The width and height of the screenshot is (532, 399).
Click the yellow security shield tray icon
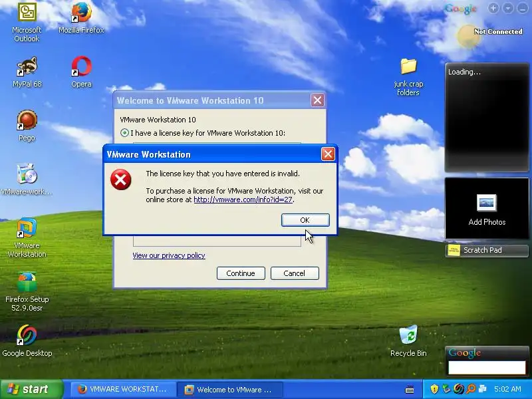coord(434,389)
